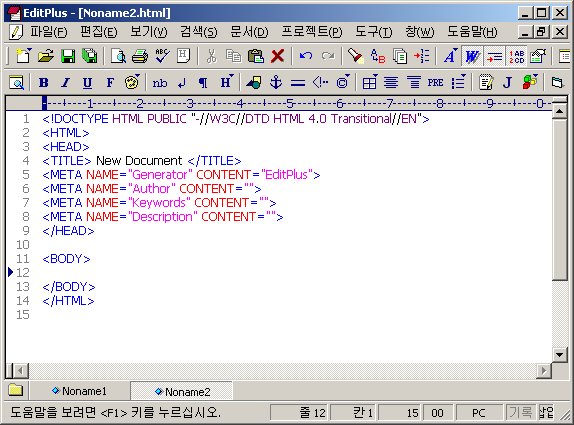Click the red X Delete icon
Viewport: 574px width, 425px height.
coord(277,56)
